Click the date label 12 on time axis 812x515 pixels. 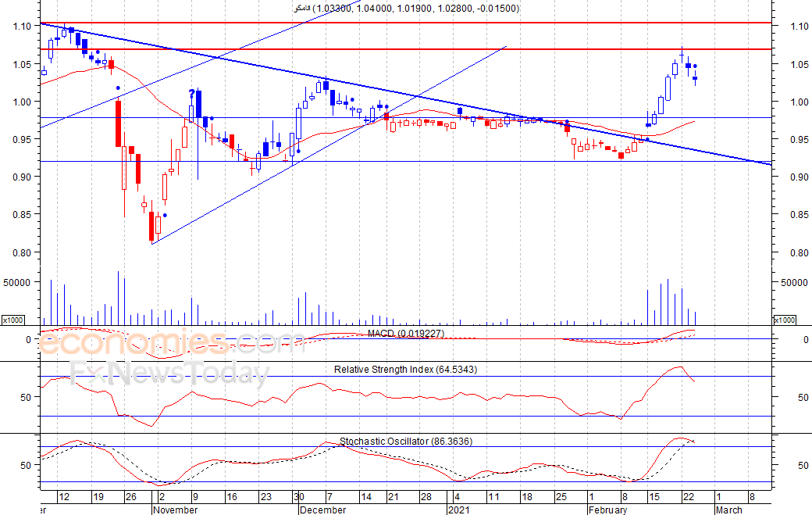pos(64,497)
